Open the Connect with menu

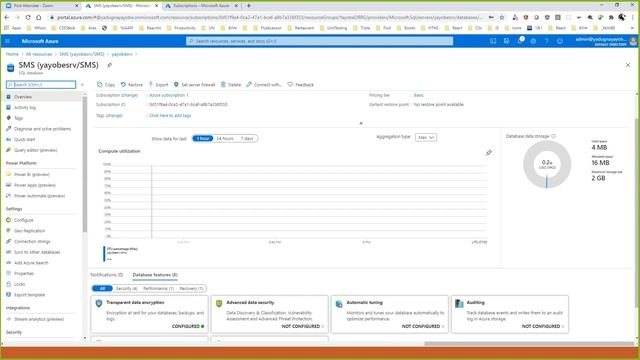coord(264,84)
